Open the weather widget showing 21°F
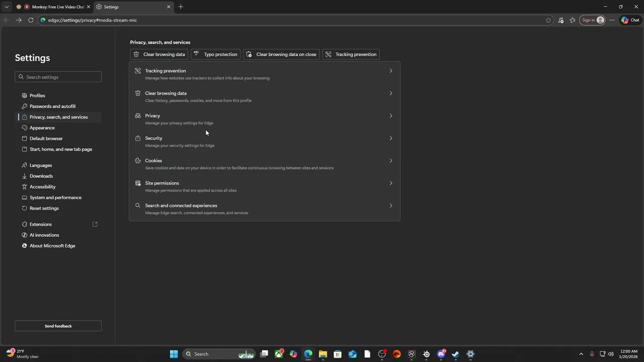The height and width of the screenshot is (362, 644). coord(23,354)
